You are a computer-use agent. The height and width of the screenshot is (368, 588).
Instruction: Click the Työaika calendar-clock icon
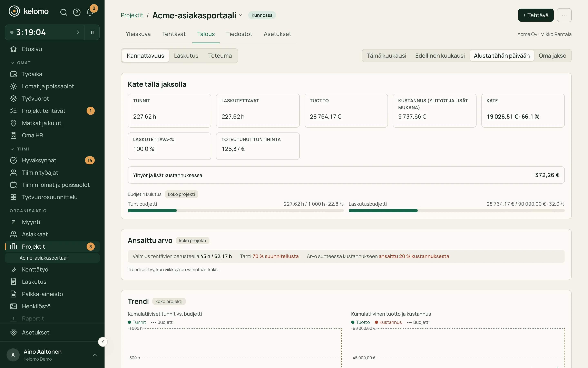13,74
